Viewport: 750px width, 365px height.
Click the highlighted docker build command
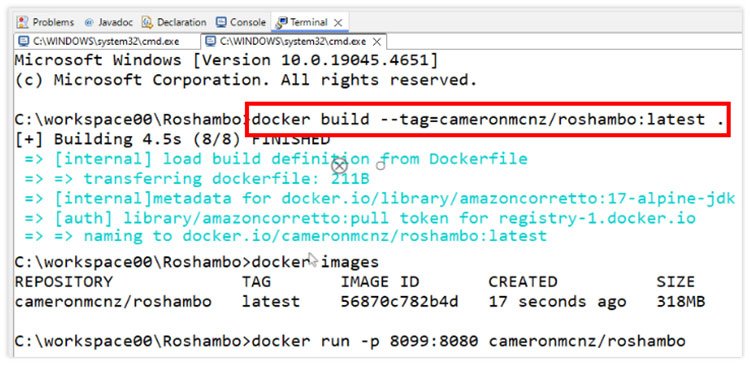pos(488,119)
